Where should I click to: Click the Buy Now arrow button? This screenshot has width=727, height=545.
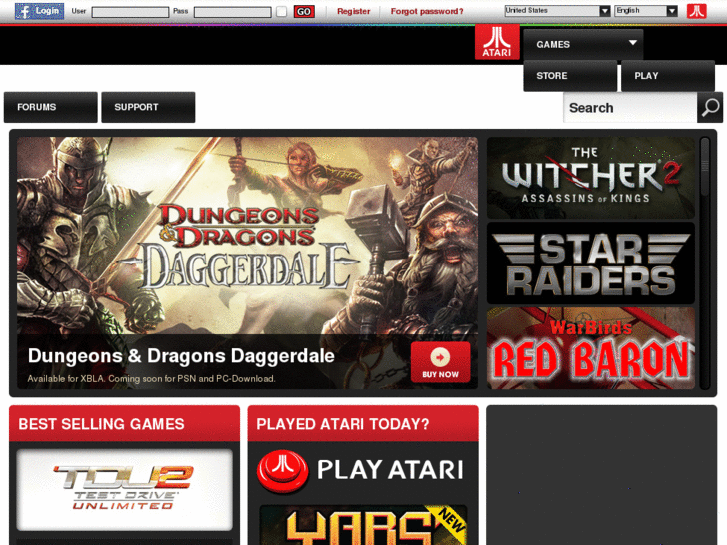(440, 362)
